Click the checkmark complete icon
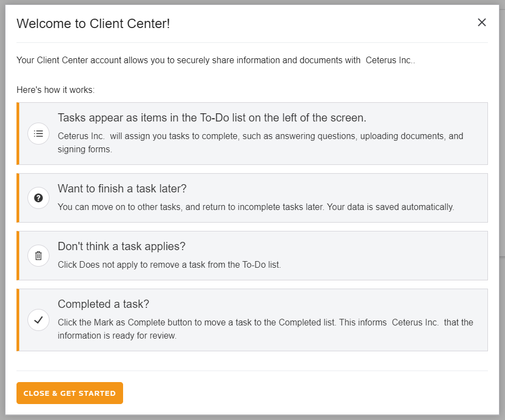The width and height of the screenshot is (505, 420). pyautogui.click(x=38, y=320)
